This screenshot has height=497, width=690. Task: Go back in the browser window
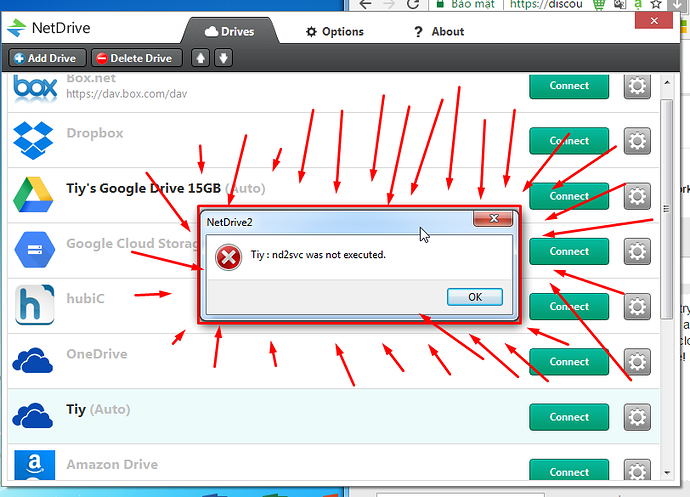(x=366, y=4)
